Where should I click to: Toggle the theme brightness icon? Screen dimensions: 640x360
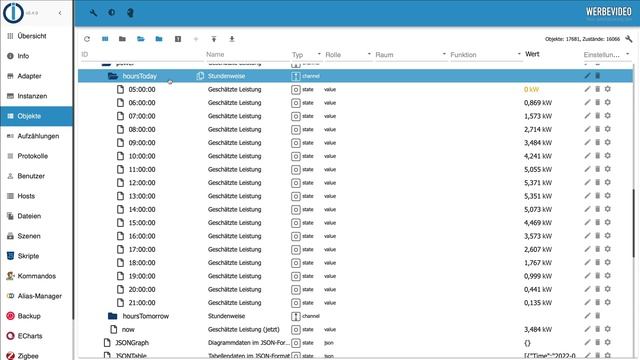(111, 13)
